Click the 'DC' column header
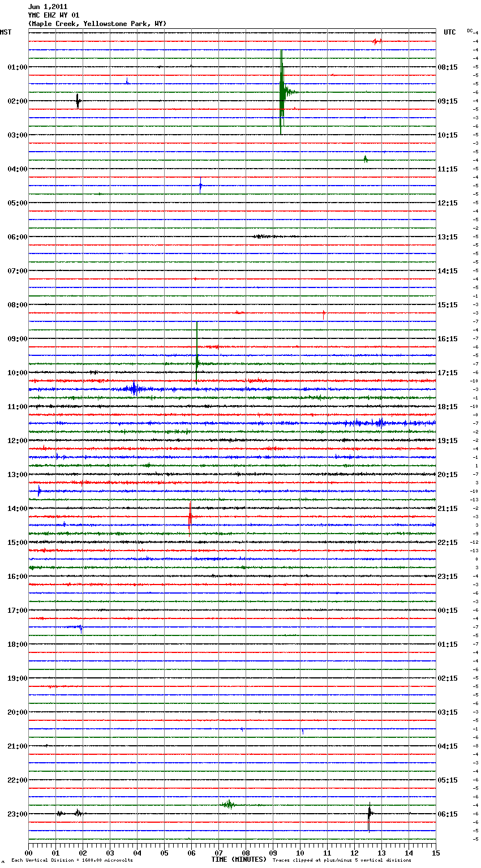This screenshot has width=481, height=868. point(470,31)
